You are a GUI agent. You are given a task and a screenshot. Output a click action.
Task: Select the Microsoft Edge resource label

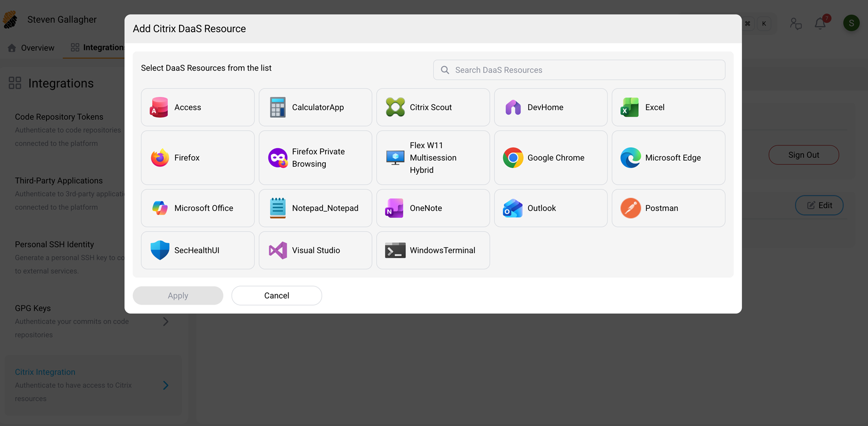point(673,158)
